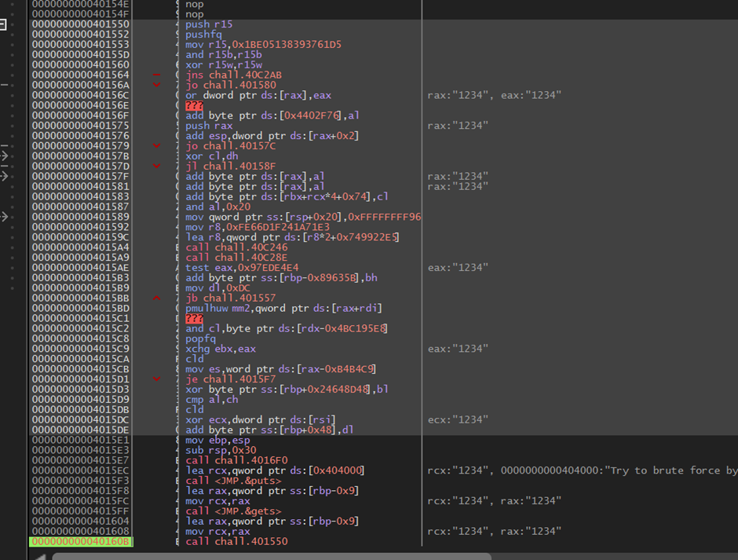Select 'mov es,word ptr ds:[rax-0xB4B4C9]'

(x=280, y=369)
